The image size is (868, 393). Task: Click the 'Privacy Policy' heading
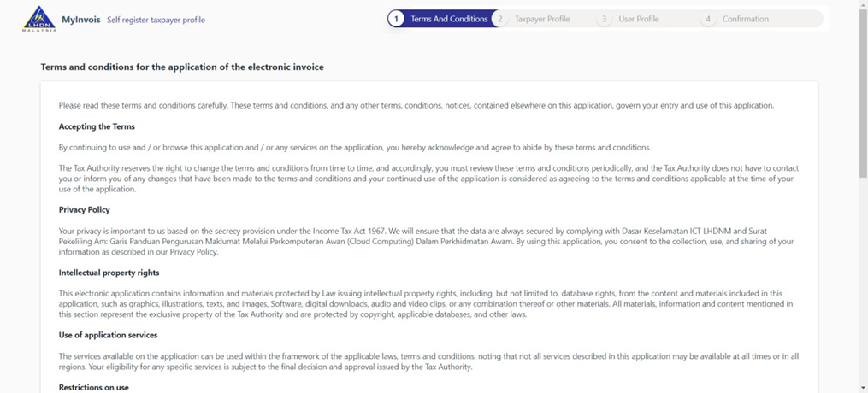click(84, 210)
